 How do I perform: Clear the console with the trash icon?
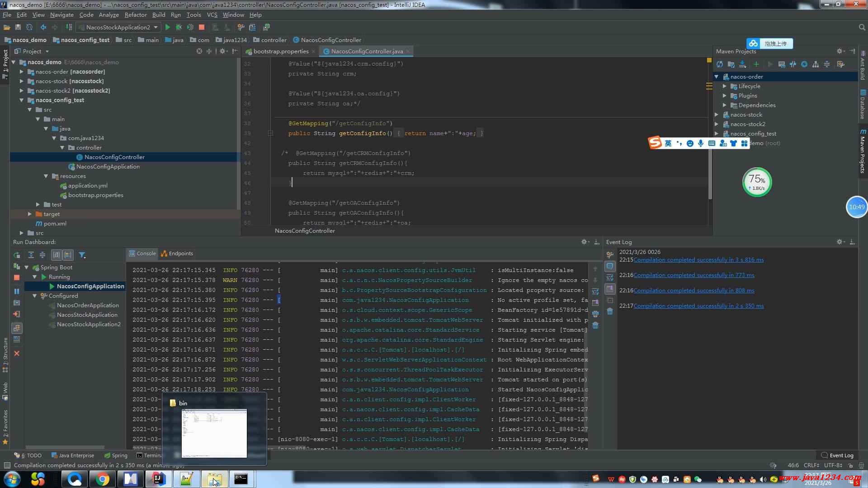click(x=595, y=325)
